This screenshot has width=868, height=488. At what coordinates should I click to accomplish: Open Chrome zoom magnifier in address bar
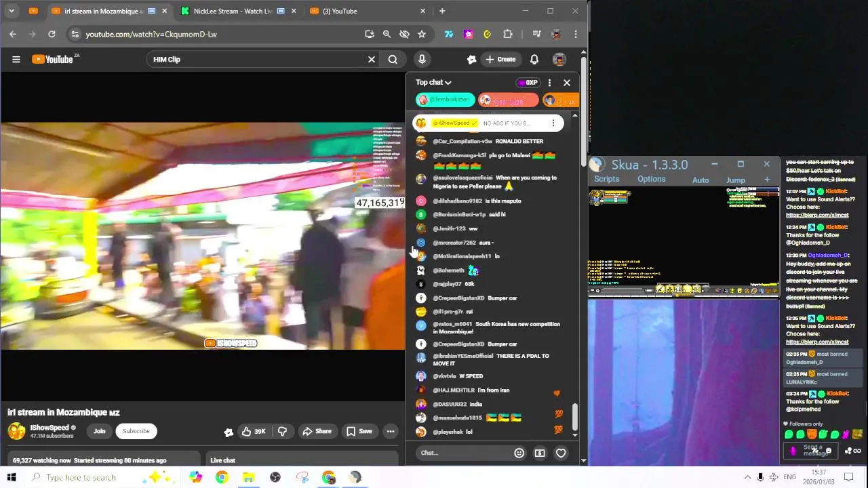(387, 34)
